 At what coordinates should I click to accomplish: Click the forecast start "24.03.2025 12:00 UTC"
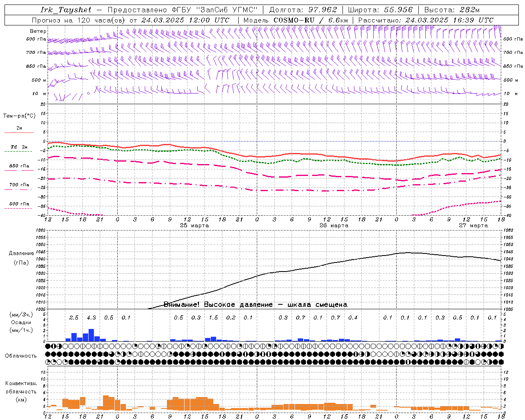[x=185, y=20]
